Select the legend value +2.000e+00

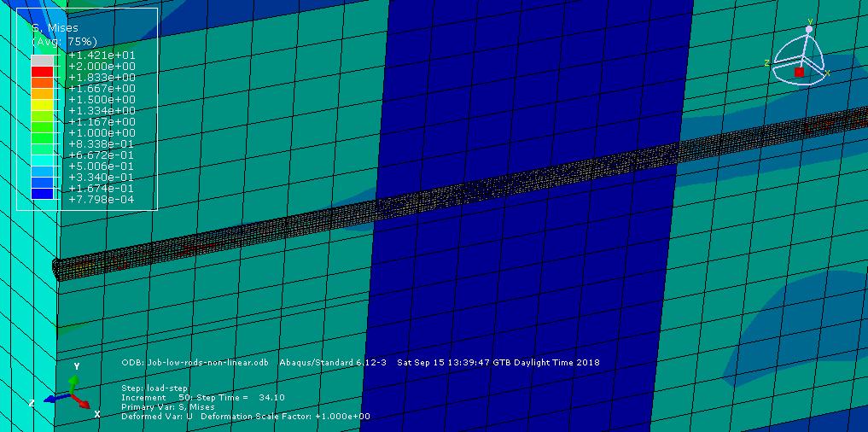[x=102, y=67]
